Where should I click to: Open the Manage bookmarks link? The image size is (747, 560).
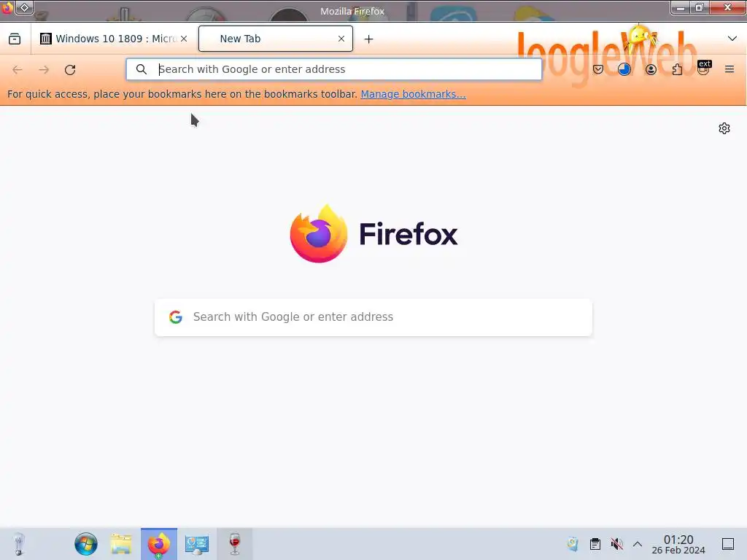pyautogui.click(x=413, y=94)
